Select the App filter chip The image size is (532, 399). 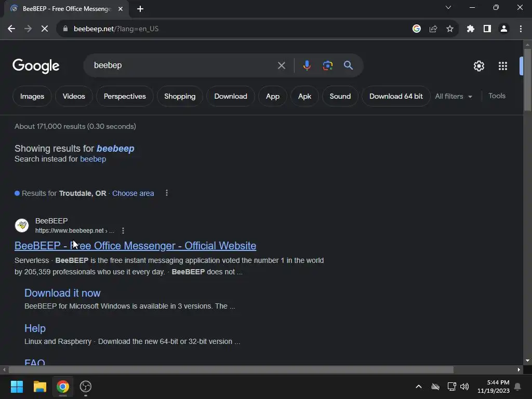pyautogui.click(x=272, y=96)
